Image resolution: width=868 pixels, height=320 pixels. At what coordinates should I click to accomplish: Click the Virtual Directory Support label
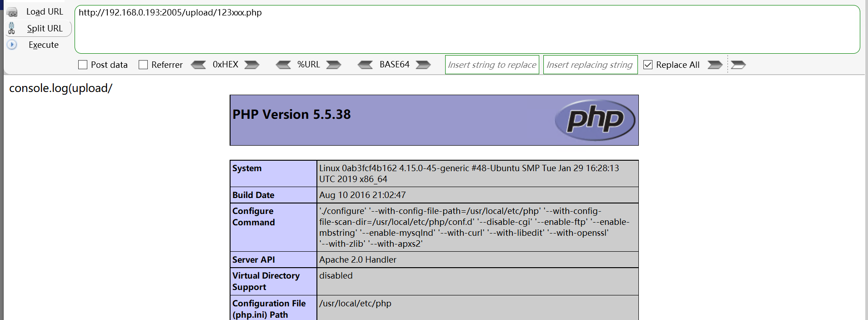(x=266, y=281)
